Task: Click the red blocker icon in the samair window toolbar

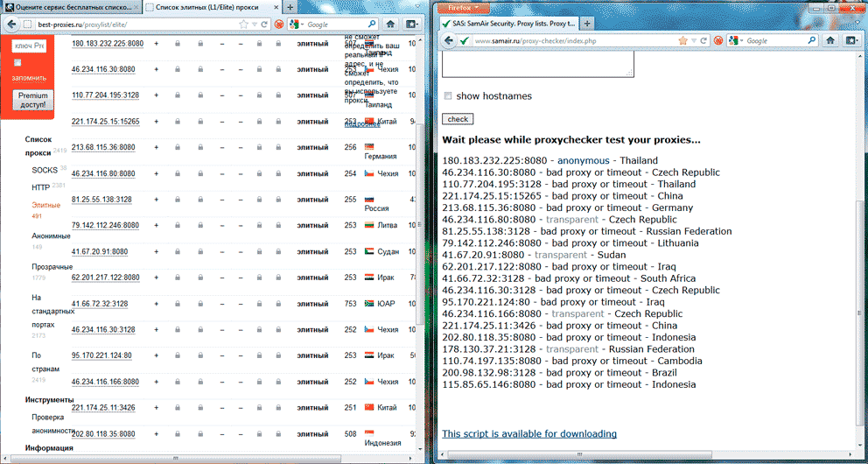Action: [718, 41]
